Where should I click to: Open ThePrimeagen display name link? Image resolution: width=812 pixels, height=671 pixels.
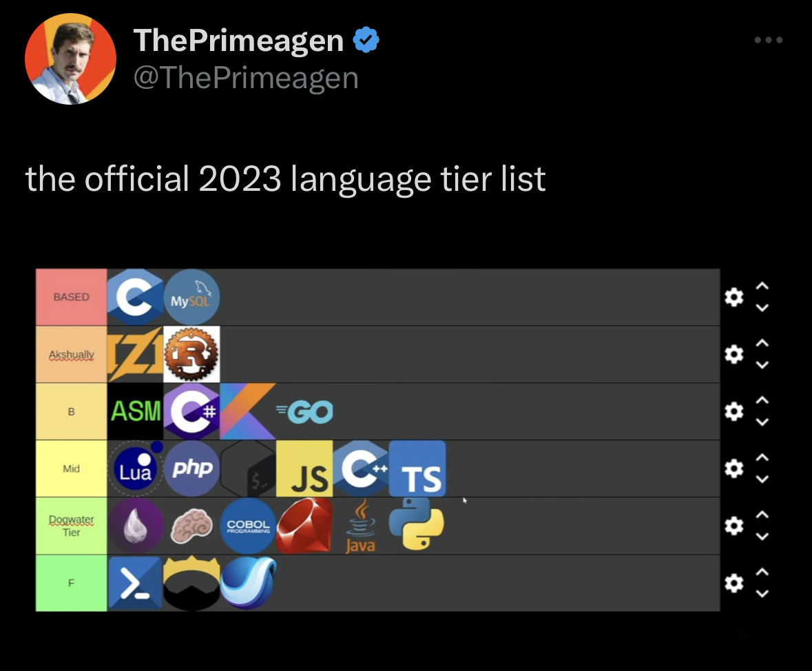[238, 40]
